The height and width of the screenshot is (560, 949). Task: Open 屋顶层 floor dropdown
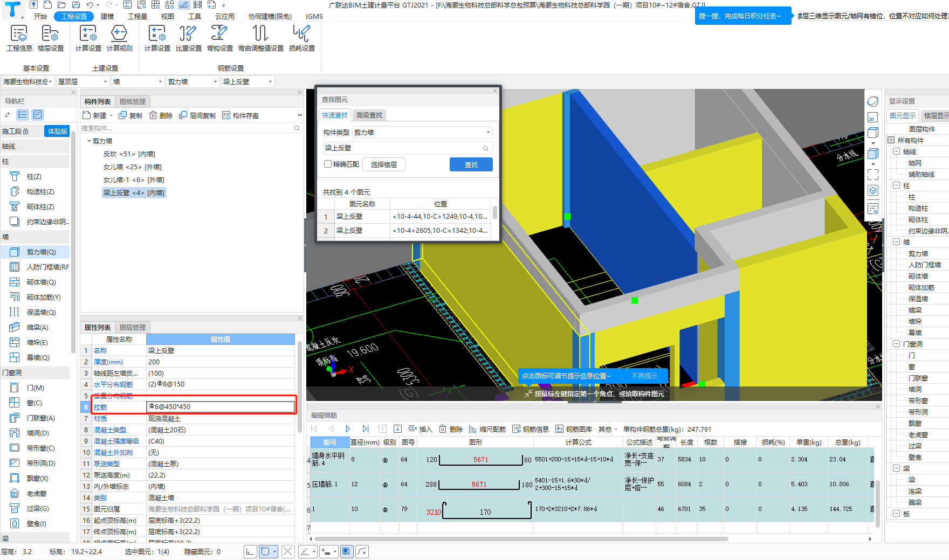tap(82, 81)
